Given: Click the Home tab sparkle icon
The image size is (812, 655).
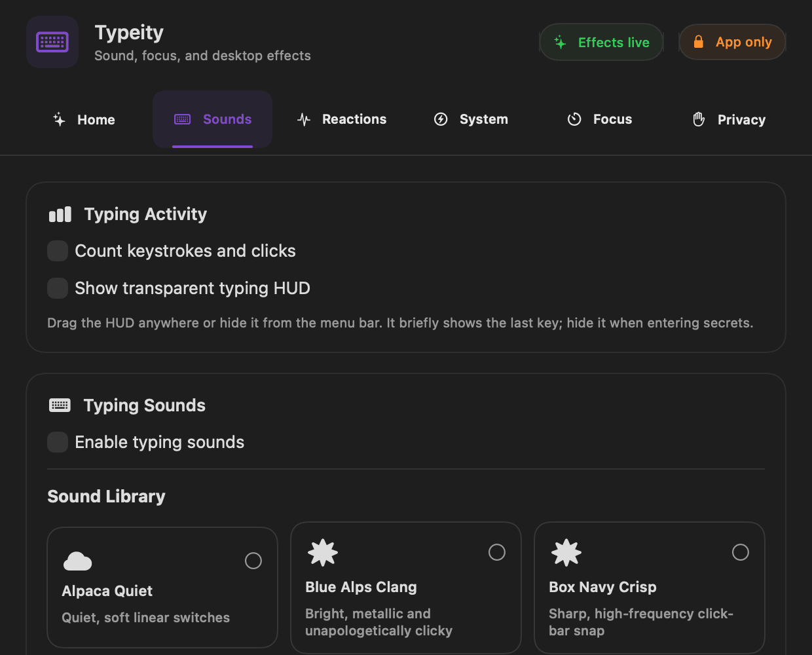Looking at the screenshot, I should pyautogui.click(x=59, y=119).
